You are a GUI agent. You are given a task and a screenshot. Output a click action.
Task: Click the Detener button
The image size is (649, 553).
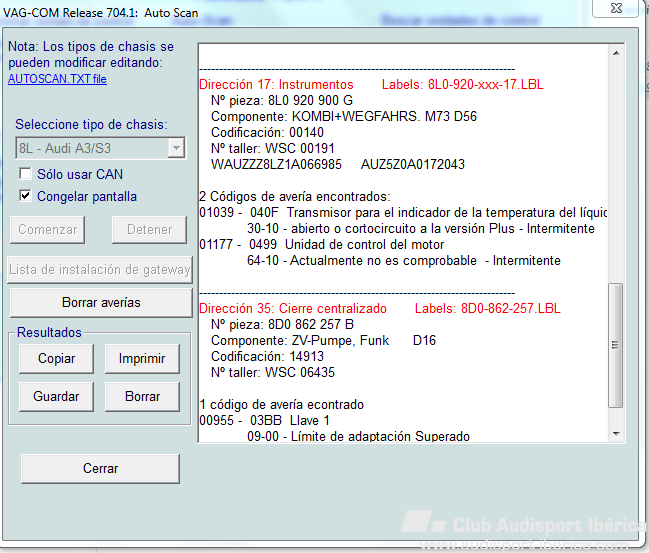[x=149, y=229]
